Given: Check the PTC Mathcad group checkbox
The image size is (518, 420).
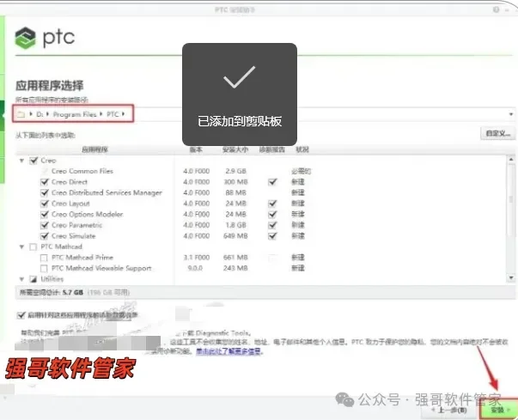Looking at the screenshot, I should pyautogui.click(x=33, y=247).
